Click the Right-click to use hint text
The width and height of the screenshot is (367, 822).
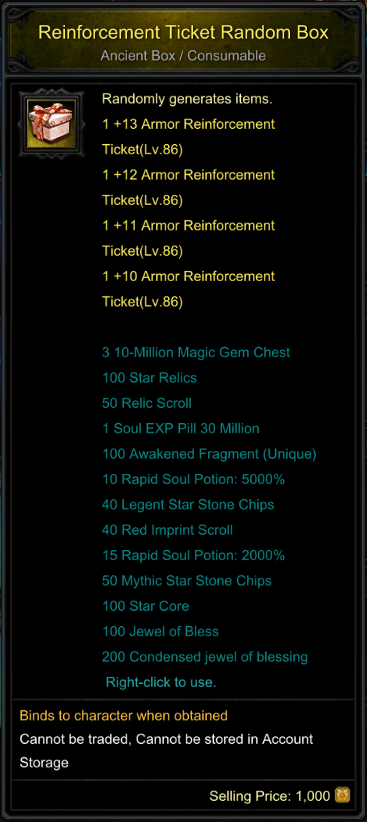[161, 682]
